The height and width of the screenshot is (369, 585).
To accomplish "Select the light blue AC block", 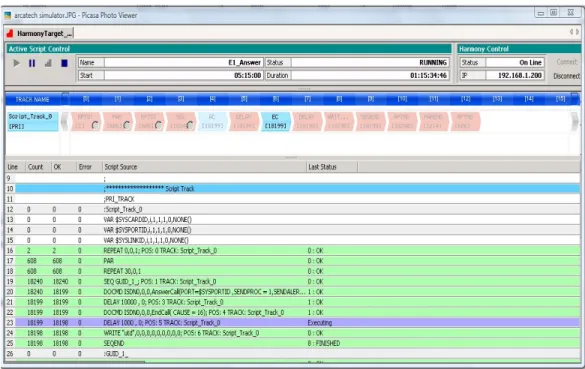I will tap(212, 121).
